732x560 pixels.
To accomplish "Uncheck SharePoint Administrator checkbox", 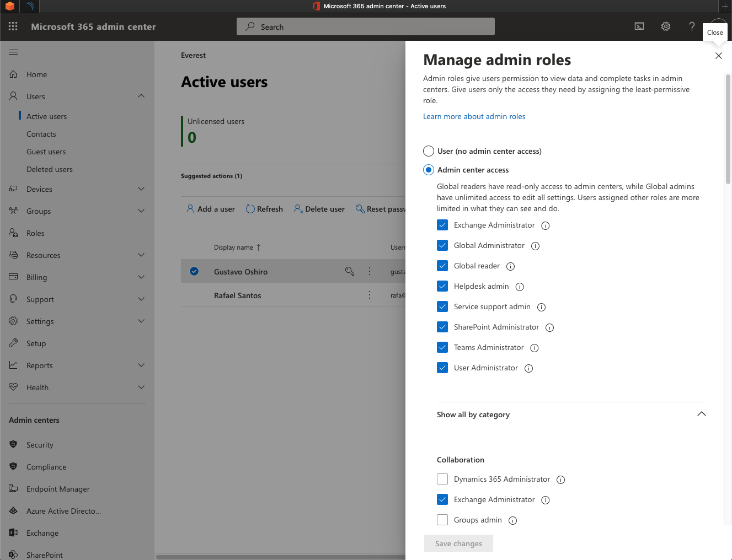I will click(442, 327).
